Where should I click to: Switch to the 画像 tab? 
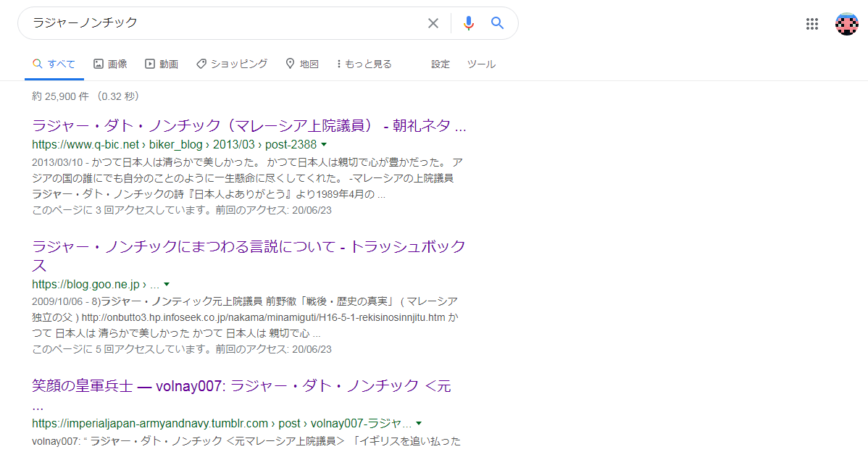110,64
